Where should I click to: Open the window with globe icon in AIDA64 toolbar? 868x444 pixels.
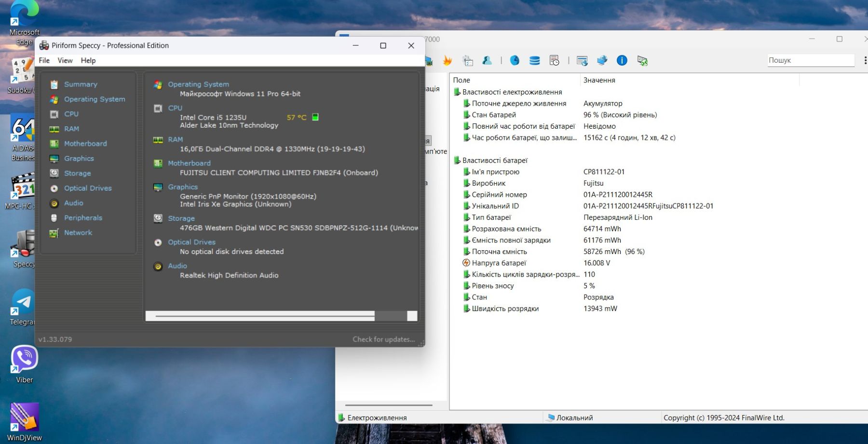tap(582, 60)
